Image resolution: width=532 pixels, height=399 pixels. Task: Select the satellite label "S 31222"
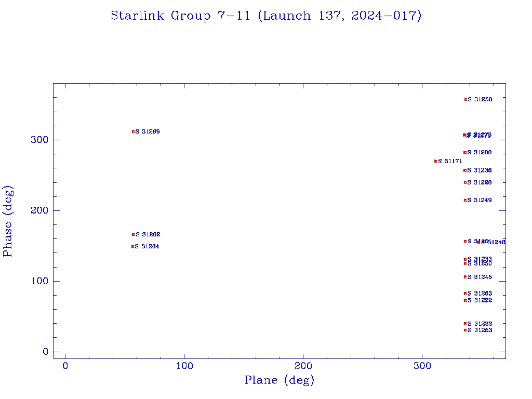[x=480, y=300]
